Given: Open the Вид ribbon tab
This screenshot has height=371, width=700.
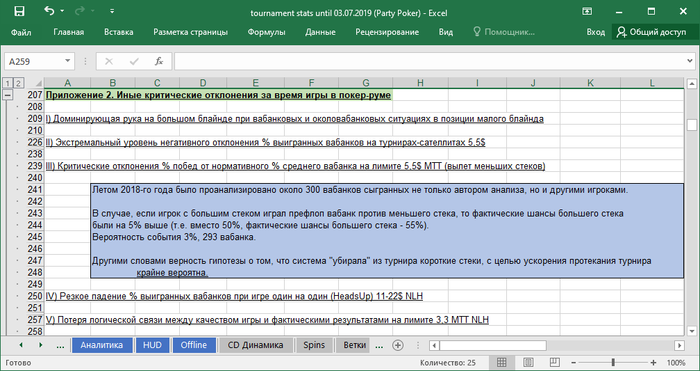Looking at the screenshot, I should tap(446, 32).
